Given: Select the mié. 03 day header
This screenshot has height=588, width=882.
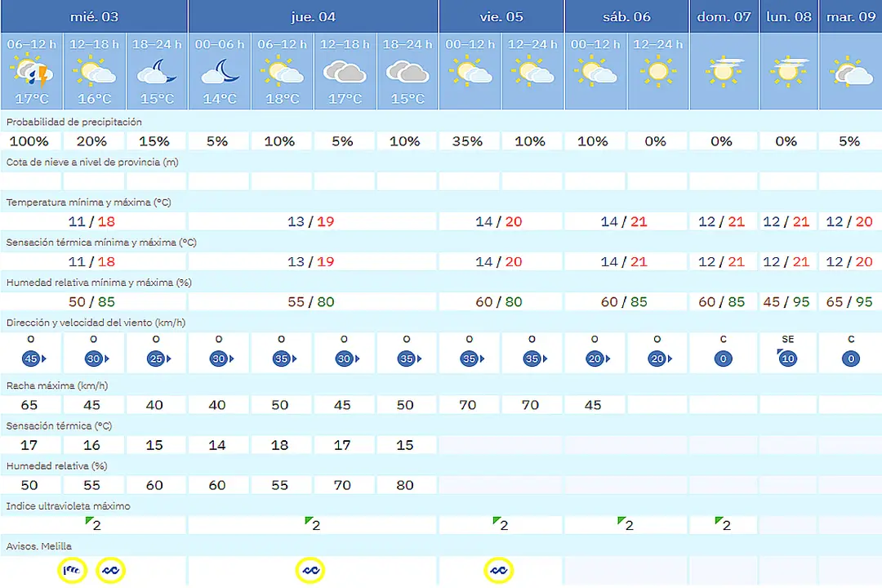Looking at the screenshot, I should click(94, 16).
